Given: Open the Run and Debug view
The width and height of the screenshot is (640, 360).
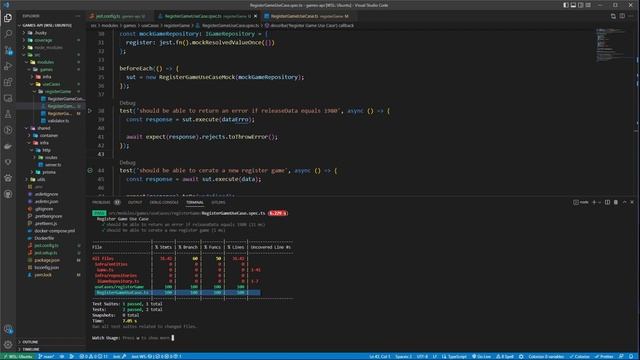Looking at the screenshot, I should click(x=8, y=66).
